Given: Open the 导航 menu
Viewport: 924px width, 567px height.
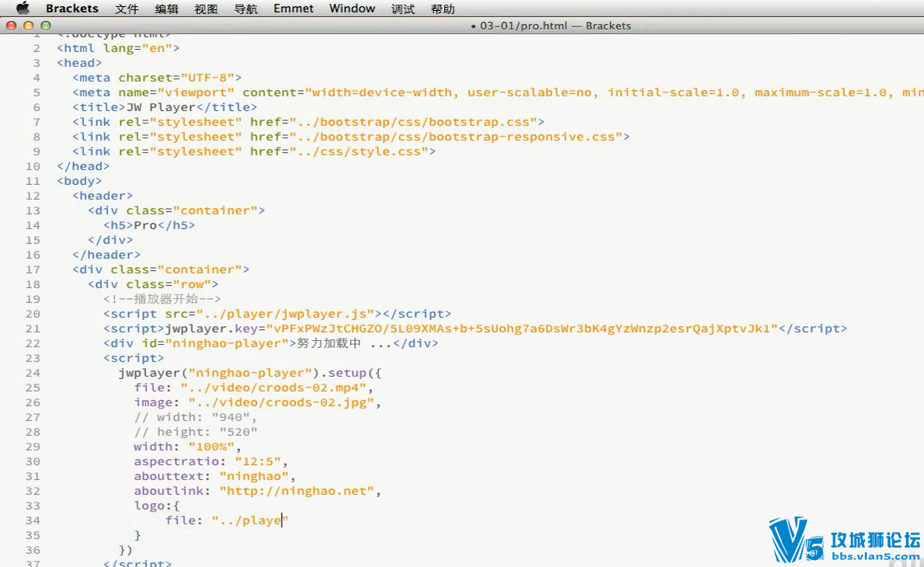Looking at the screenshot, I should (245, 9).
